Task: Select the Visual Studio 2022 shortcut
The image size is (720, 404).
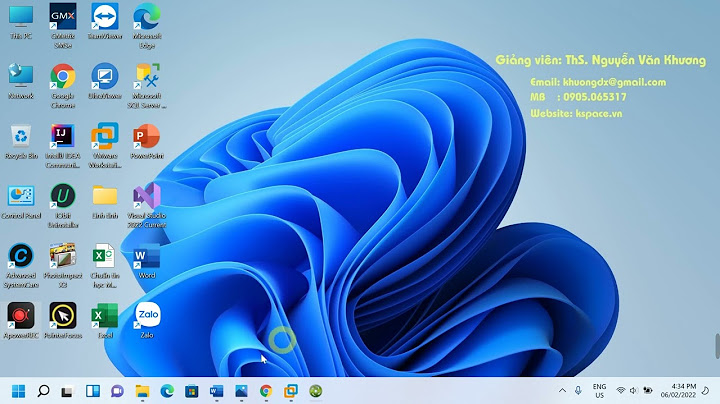Action: click(x=147, y=206)
